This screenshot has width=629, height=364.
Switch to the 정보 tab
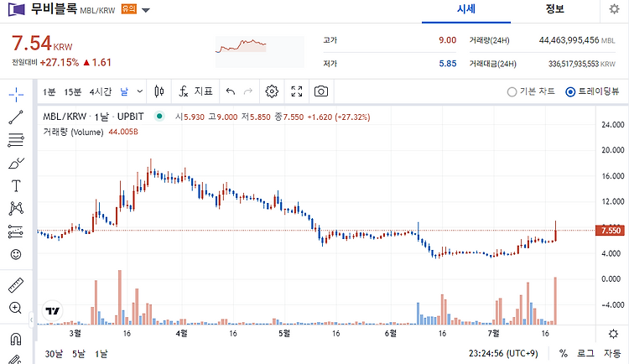pyautogui.click(x=555, y=9)
